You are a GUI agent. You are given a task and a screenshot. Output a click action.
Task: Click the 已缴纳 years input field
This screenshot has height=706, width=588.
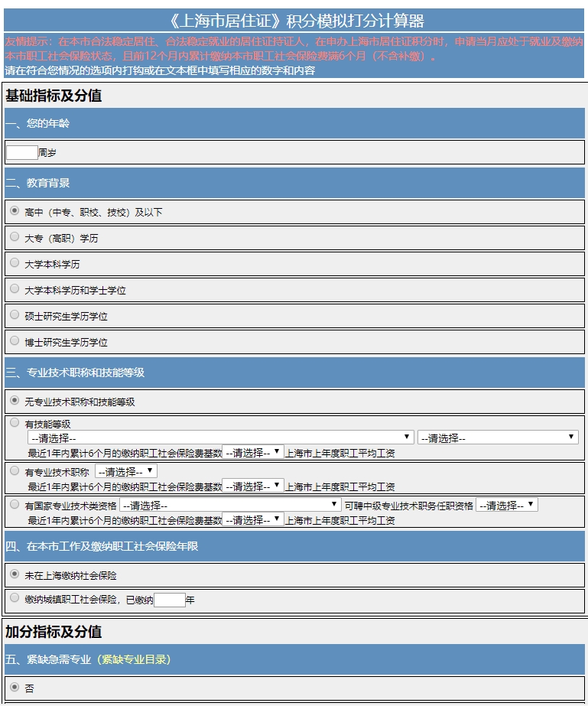point(169,600)
